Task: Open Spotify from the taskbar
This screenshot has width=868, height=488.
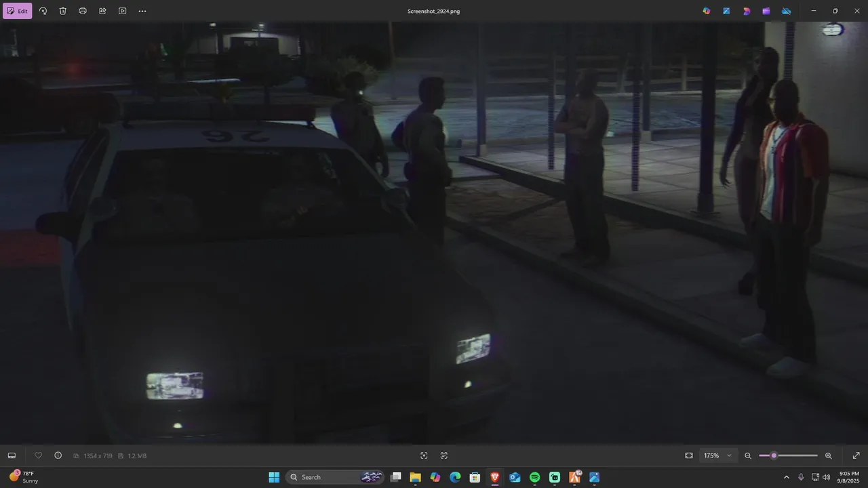Action: 535,477
